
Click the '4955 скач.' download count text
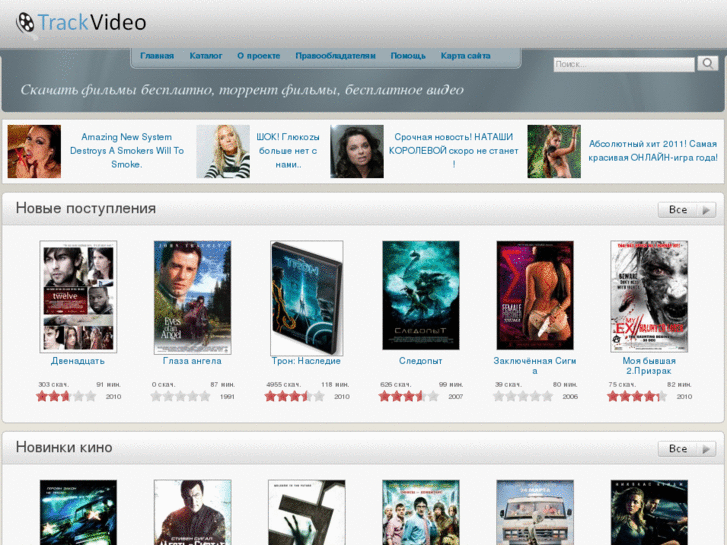pyautogui.click(x=283, y=385)
